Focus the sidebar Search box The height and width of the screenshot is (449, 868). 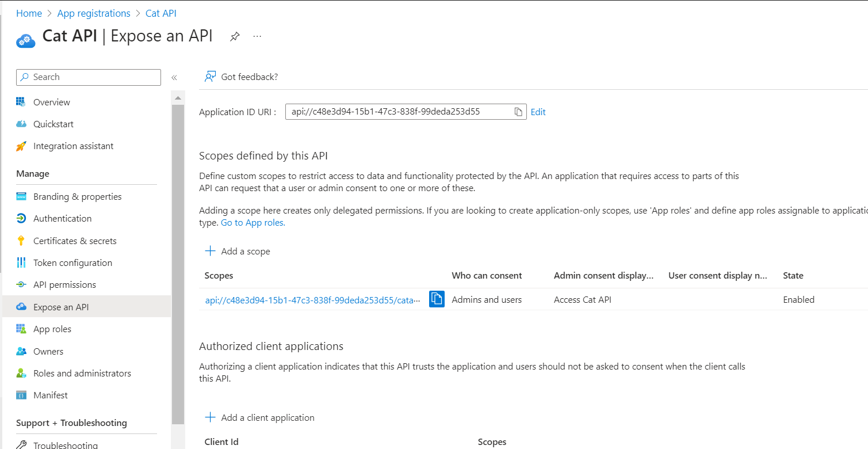89,77
